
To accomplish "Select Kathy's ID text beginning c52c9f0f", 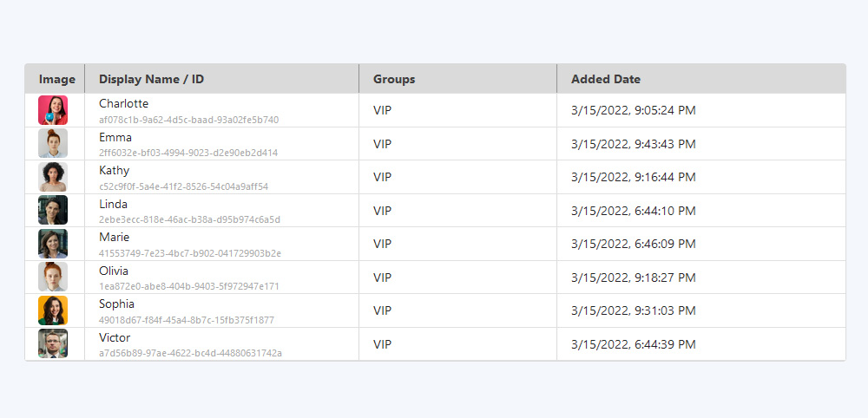I will 183,186.
